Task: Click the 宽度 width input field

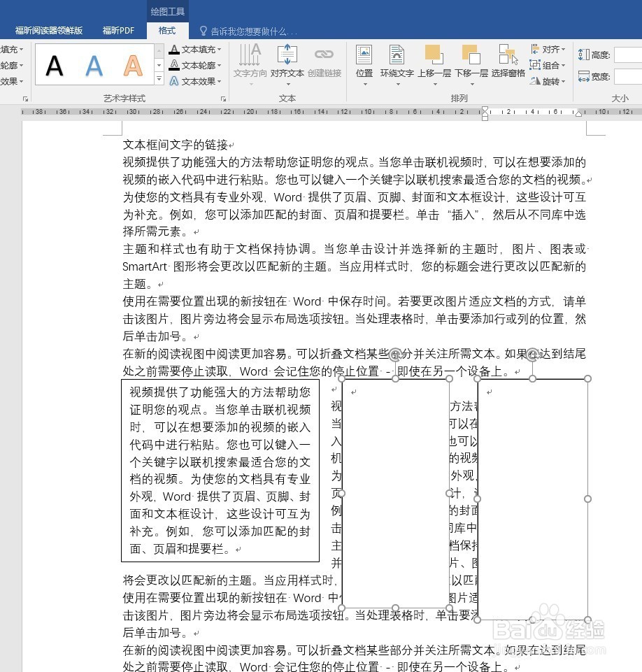Action: coord(628,77)
